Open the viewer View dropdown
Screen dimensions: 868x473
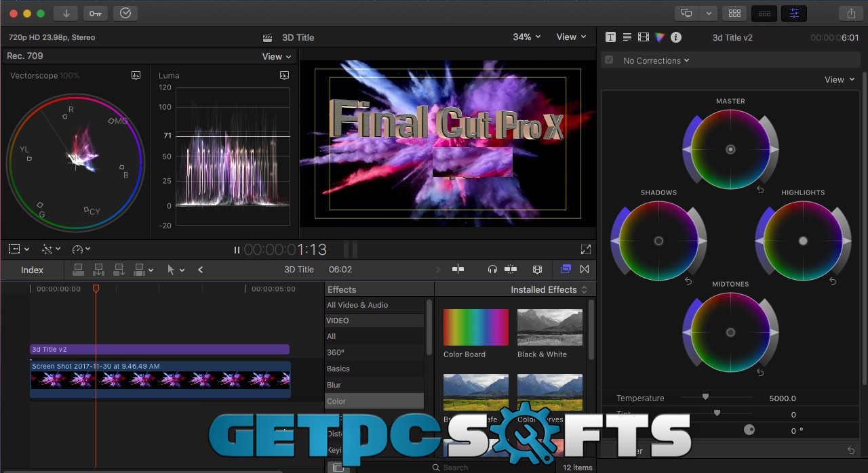pyautogui.click(x=570, y=37)
